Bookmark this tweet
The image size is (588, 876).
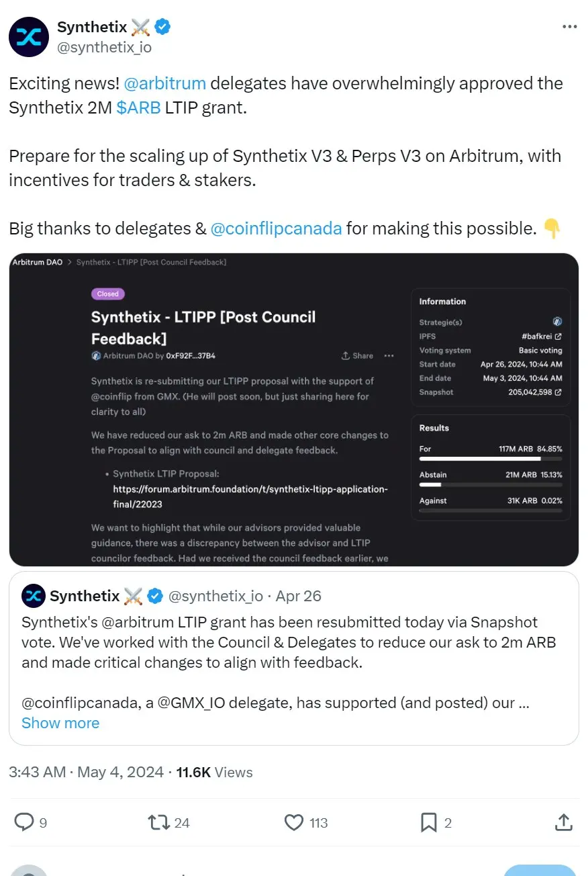(x=428, y=822)
